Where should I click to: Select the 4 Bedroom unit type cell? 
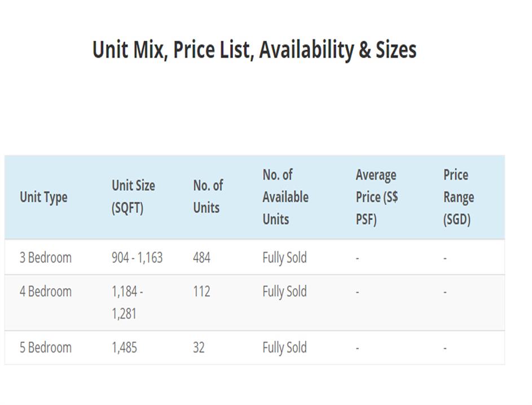tap(46, 291)
